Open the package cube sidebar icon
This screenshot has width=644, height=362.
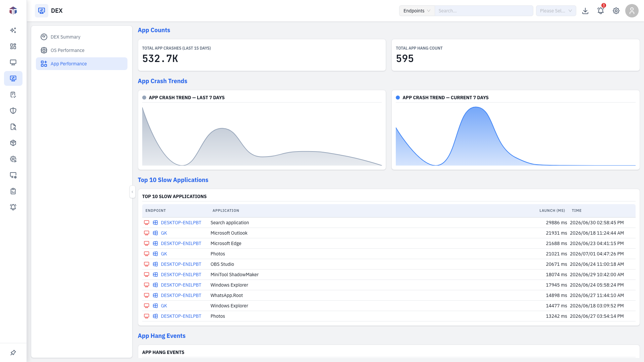tap(13, 143)
